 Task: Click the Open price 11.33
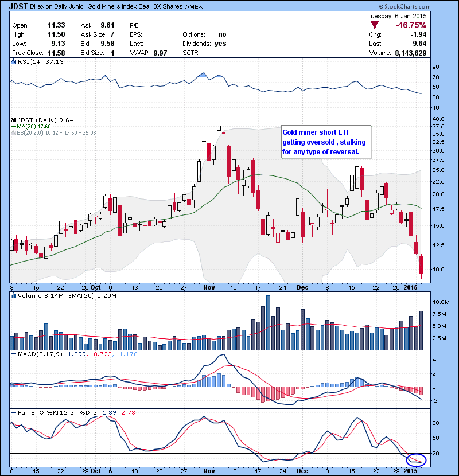[x=56, y=25]
